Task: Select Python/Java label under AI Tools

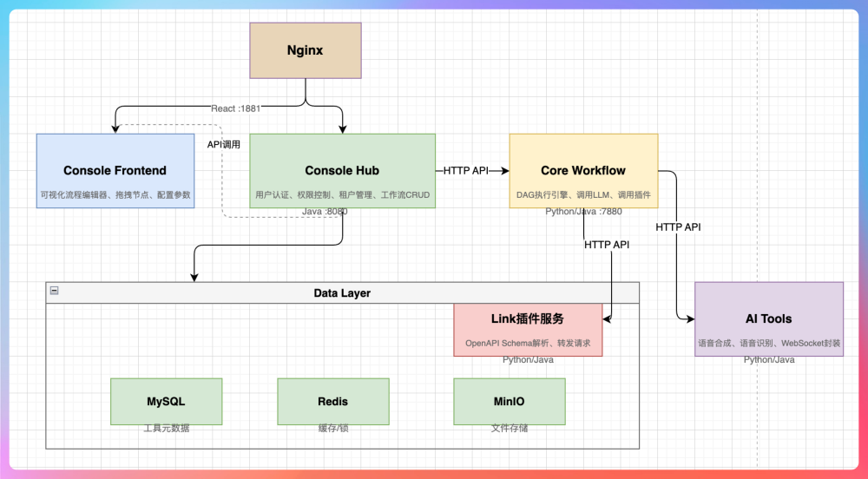Action: click(768, 359)
